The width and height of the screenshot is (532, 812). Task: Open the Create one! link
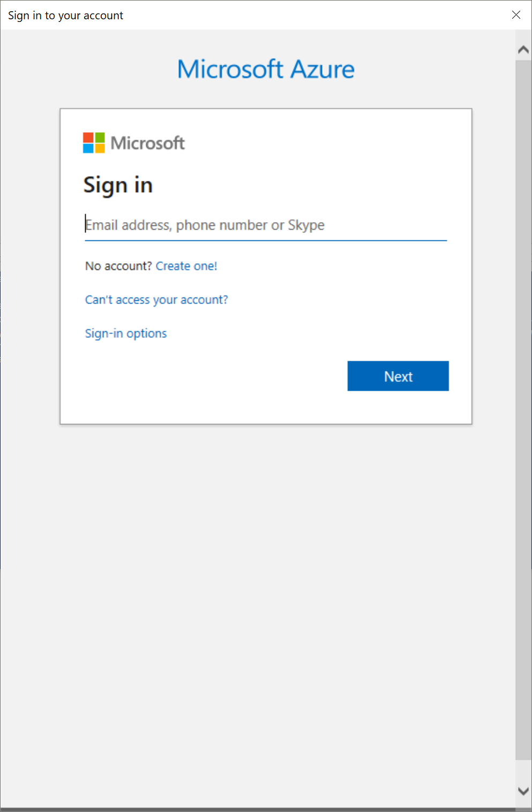(x=186, y=266)
